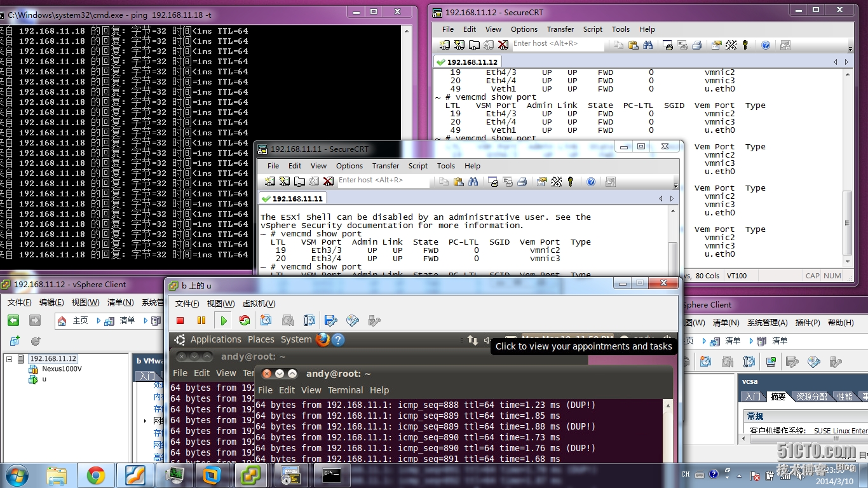Open Terminal menu in front andy@root terminal
Screen dimensions: 868x488
pyautogui.click(x=346, y=390)
